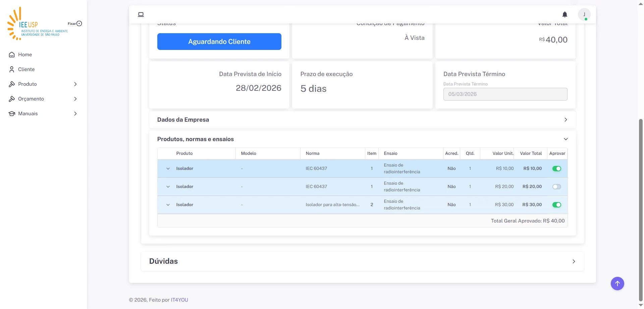Expand the Isolador row priced R$ 30,00

pyautogui.click(x=168, y=205)
